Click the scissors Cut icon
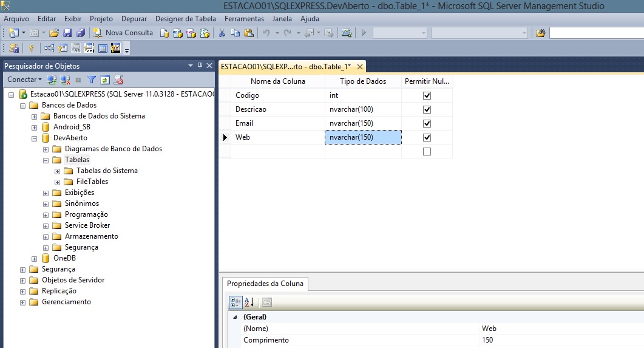This screenshot has width=644, height=348. [222, 33]
